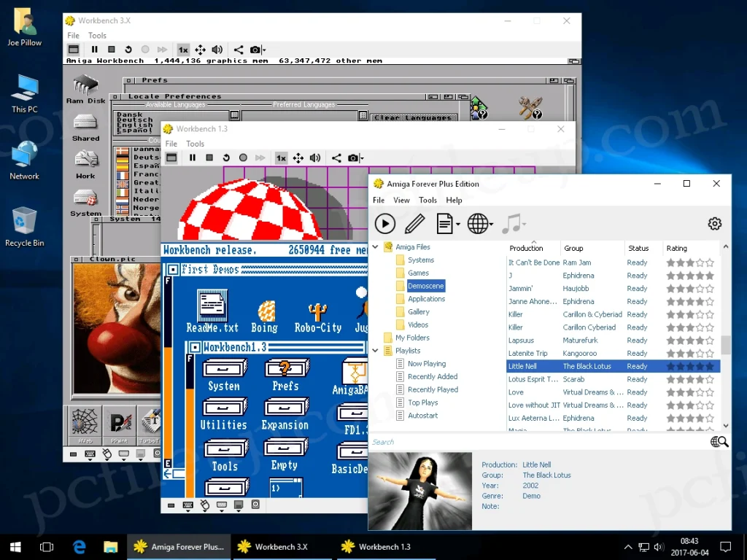
Task: Open the camera icon dropdown arrow
Action: click(264, 50)
